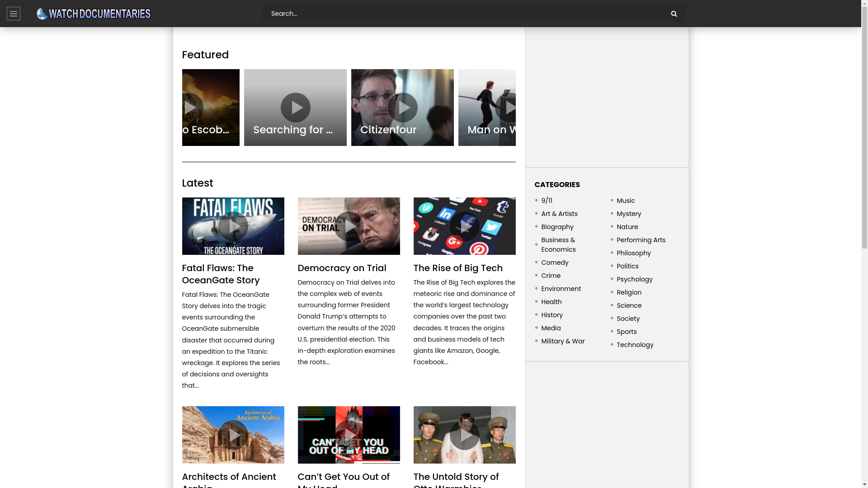868x488 pixels.
Task: Select the Science category
Action: [x=629, y=305]
